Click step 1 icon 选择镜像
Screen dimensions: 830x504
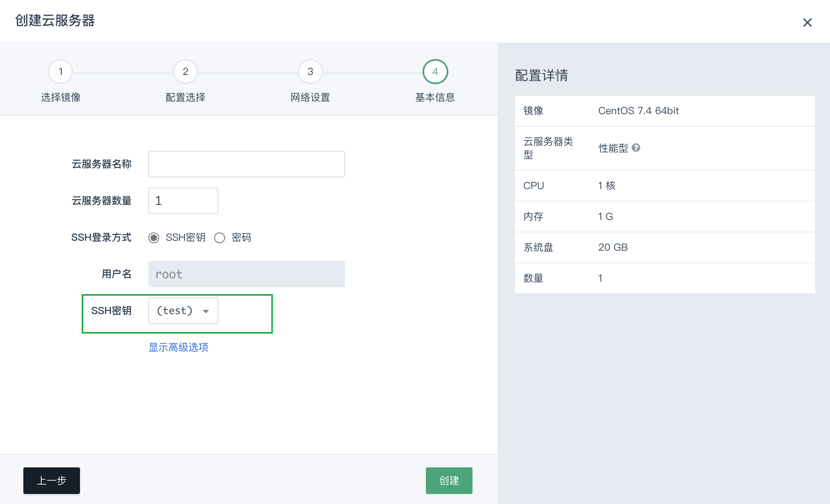click(x=60, y=72)
